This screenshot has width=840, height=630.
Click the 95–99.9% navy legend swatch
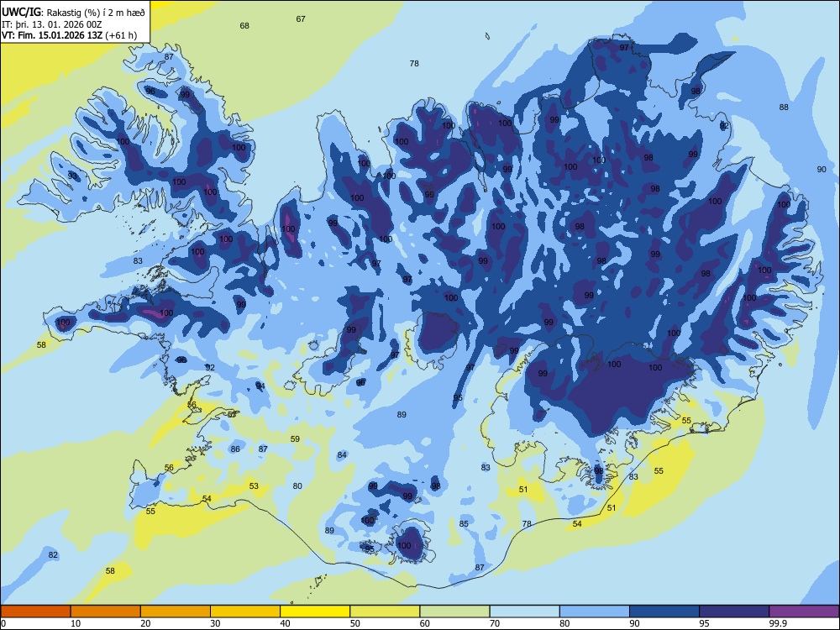(x=734, y=612)
